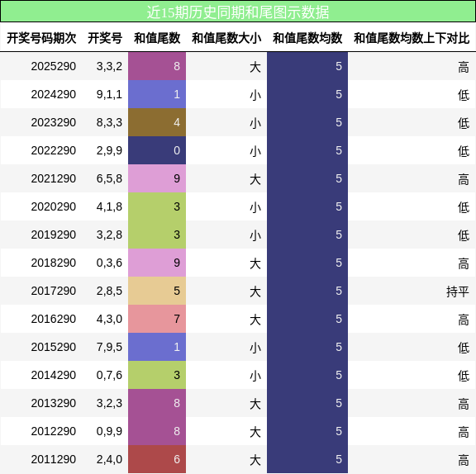Image resolution: width=476 pixels, height=474 pixels.
Task: Click draw numbers 3,3,2
Action: [109, 66]
